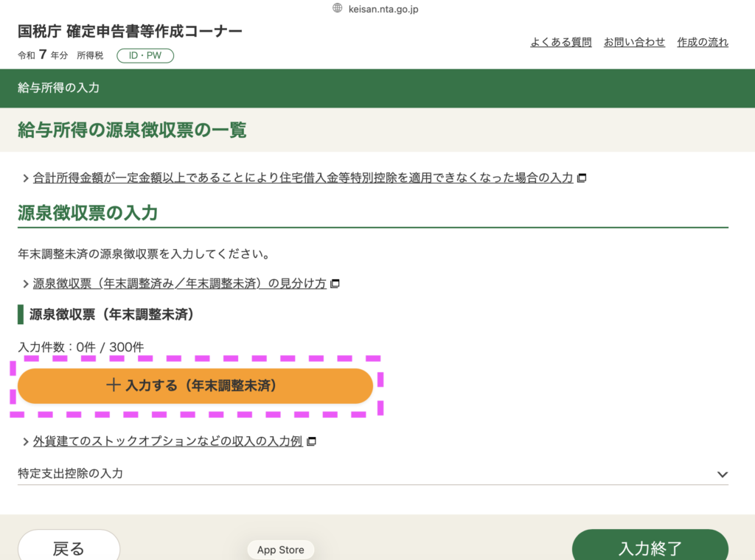Click the arrow before the 合計所得金額 link
This screenshot has height=560, width=755.
click(x=26, y=178)
